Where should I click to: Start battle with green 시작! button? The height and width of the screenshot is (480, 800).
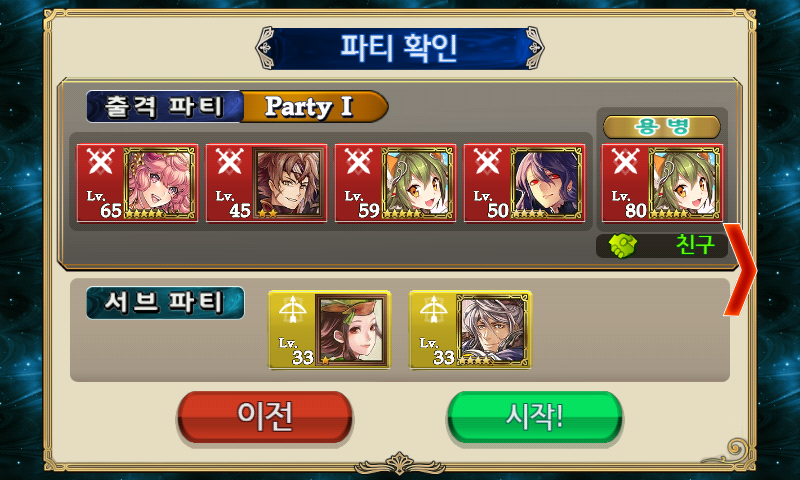tap(535, 417)
